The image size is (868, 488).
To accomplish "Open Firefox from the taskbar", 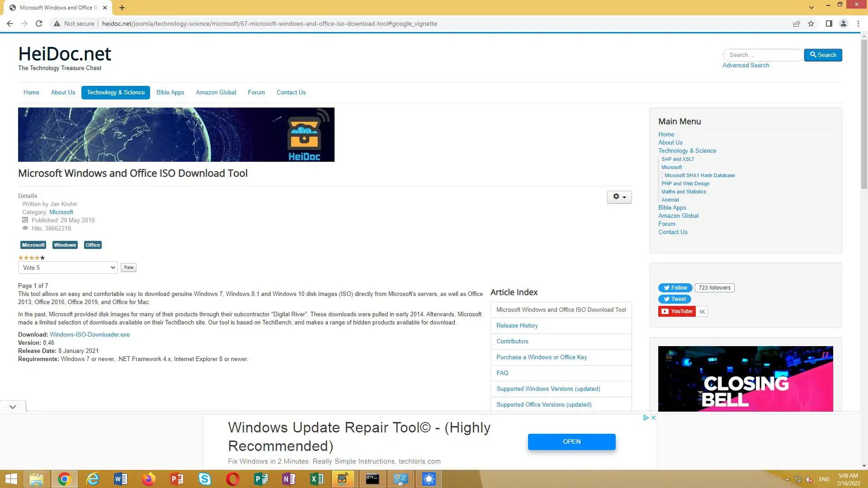I will click(148, 479).
